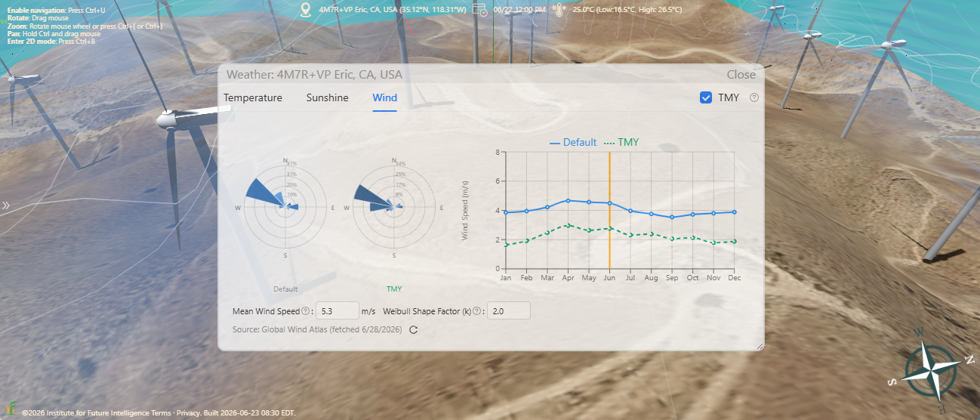The height and width of the screenshot is (420, 980).
Task: Expand the left side panel chevron
Action: click(6, 205)
